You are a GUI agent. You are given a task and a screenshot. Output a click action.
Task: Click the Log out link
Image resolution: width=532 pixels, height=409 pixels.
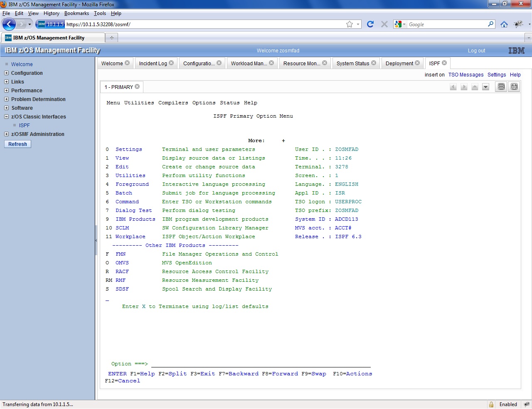tap(476, 50)
